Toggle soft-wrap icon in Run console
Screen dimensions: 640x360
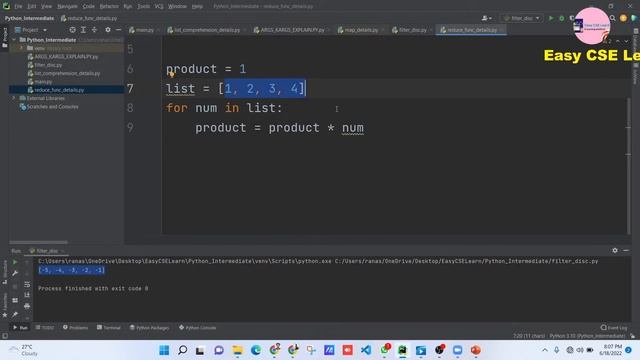click(27, 284)
